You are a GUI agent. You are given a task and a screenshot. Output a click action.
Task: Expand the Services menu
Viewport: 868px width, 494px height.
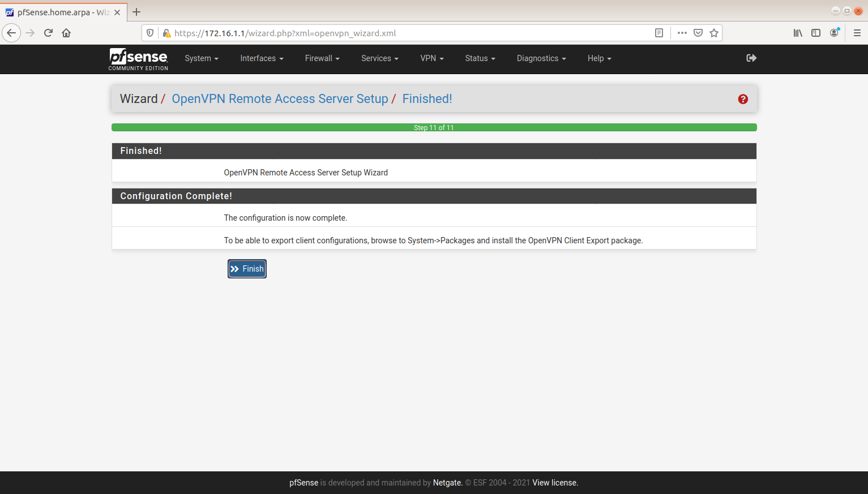tap(380, 58)
